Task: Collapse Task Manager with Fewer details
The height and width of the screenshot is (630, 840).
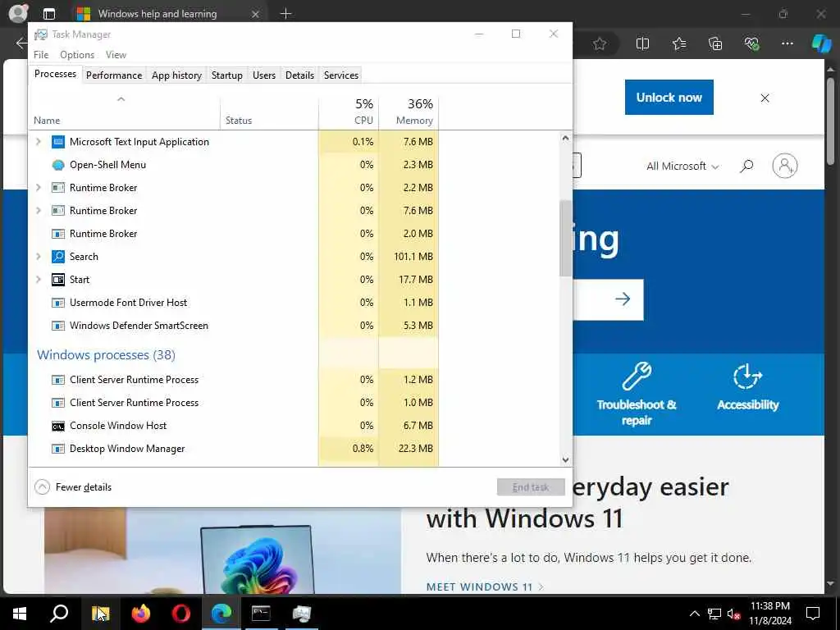Action: tap(73, 487)
